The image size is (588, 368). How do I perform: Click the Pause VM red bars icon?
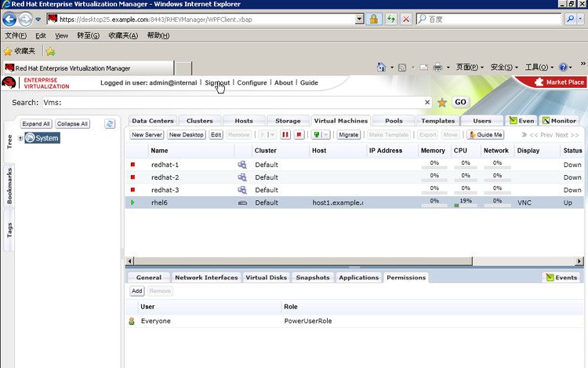[285, 135]
